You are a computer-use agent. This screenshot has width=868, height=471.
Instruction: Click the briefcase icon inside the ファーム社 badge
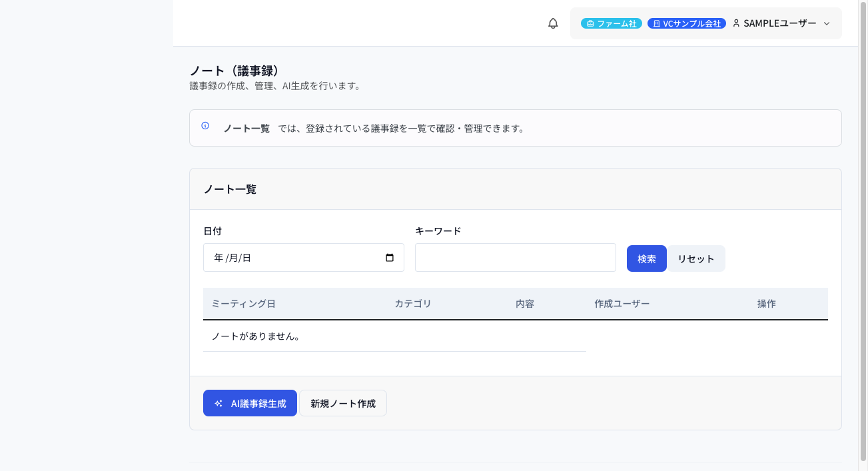coord(589,23)
